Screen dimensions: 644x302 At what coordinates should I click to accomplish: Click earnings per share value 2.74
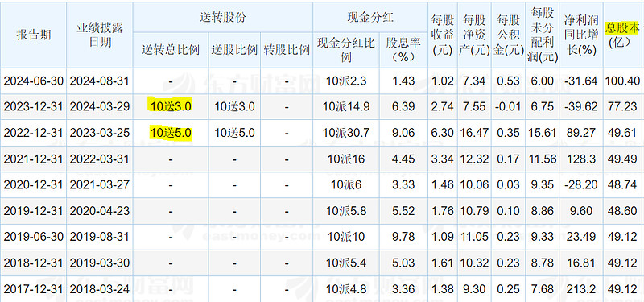click(443, 107)
